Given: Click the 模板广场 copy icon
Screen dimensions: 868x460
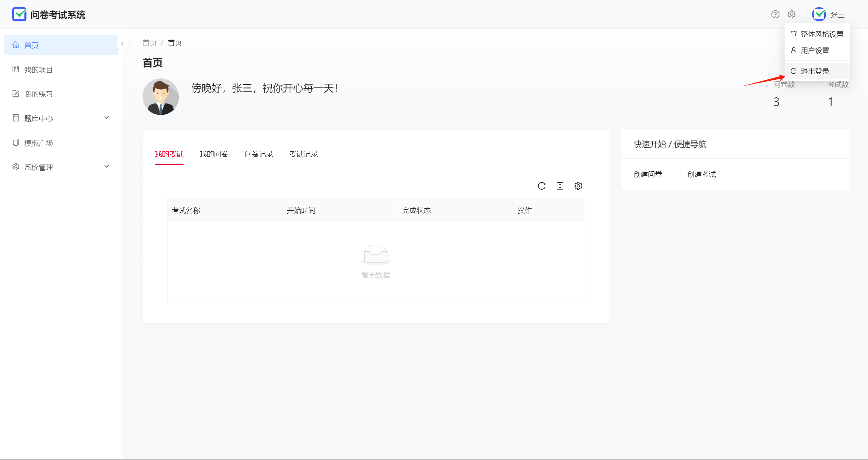Looking at the screenshot, I should tap(16, 142).
